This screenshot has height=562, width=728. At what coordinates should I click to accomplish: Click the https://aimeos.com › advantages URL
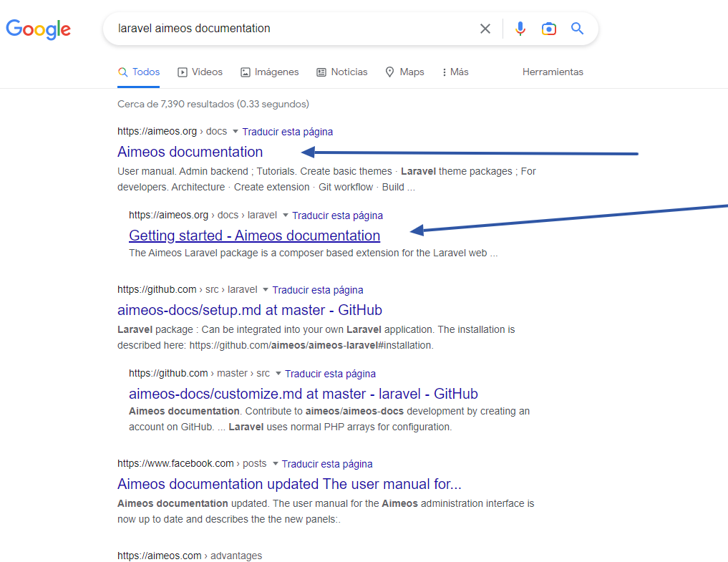[x=190, y=556]
